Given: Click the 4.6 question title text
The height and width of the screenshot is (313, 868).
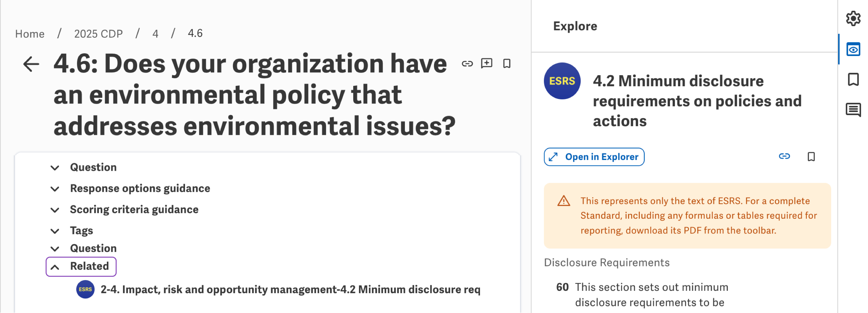Looking at the screenshot, I should (254, 95).
